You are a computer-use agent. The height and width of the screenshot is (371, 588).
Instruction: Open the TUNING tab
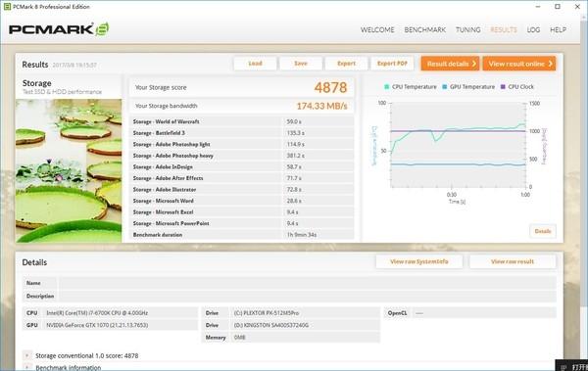pyautogui.click(x=468, y=29)
